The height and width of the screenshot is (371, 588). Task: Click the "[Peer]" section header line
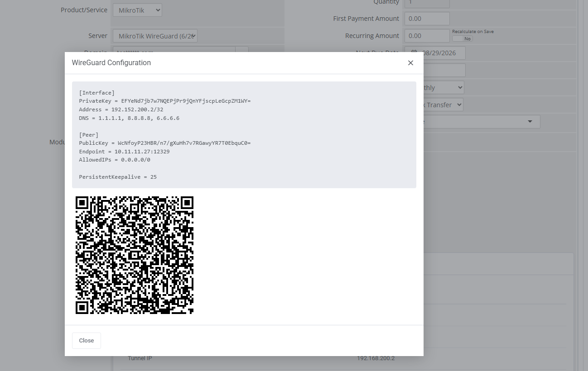pyautogui.click(x=89, y=135)
